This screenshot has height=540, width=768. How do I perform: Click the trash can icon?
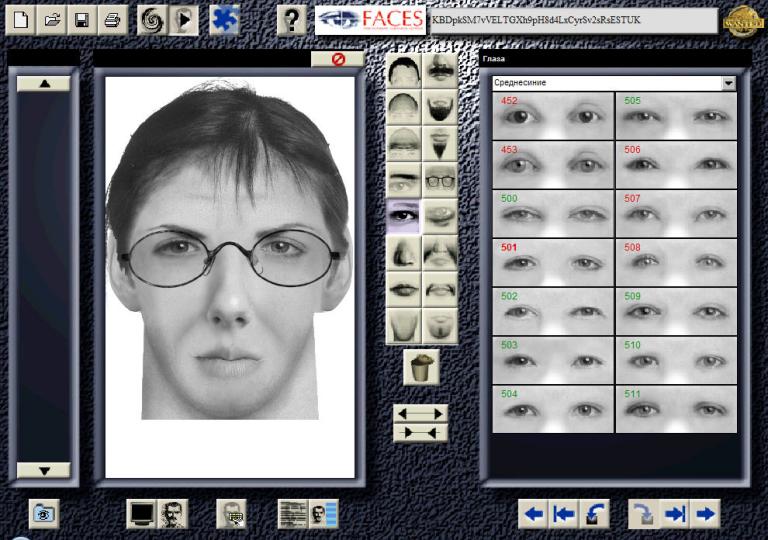[x=421, y=366]
